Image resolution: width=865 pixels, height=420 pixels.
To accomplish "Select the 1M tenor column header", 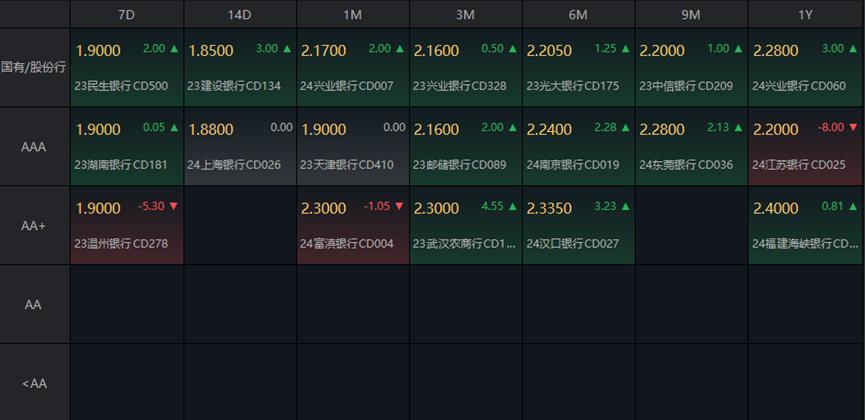I will click(x=353, y=15).
